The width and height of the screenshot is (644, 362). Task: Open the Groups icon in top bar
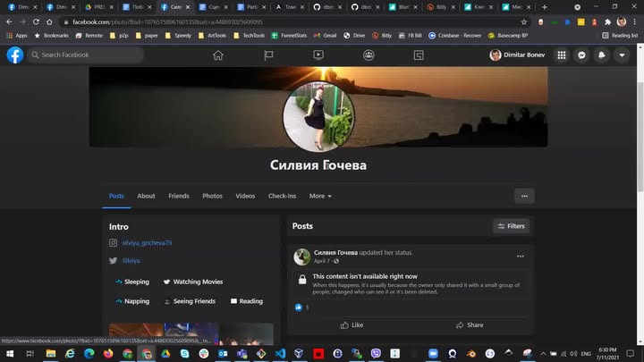coord(369,55)
